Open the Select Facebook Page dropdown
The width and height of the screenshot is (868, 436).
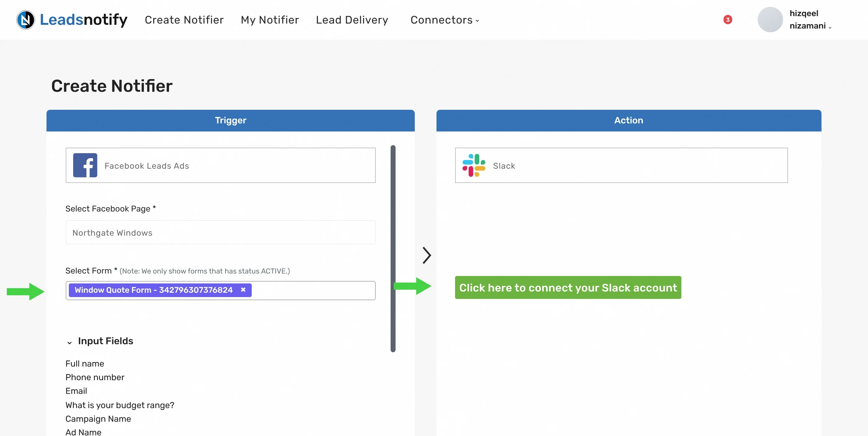click(x=220, y=233)
